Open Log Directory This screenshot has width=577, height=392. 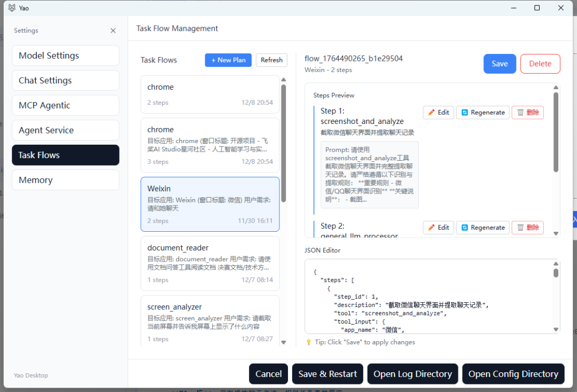(412, 374)
